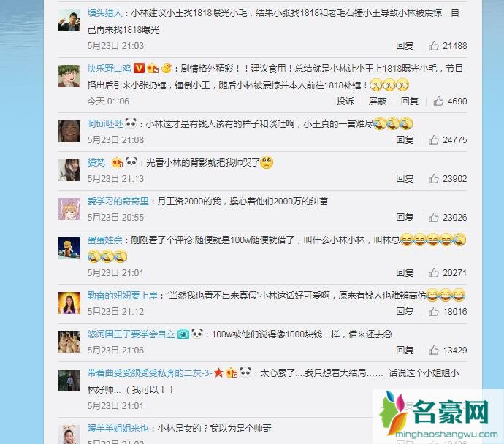Open username 勤奋的妞妞要上岸 profile

point(122,295)
